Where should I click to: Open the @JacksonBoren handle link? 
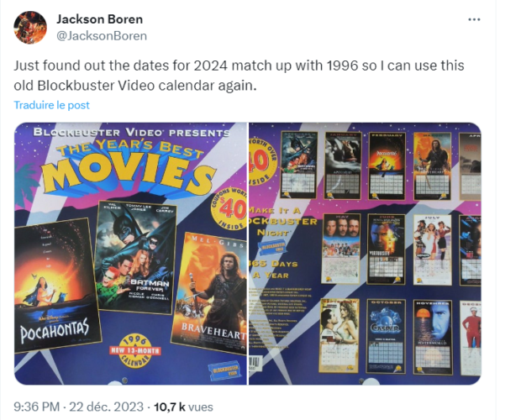click(102, 36)
